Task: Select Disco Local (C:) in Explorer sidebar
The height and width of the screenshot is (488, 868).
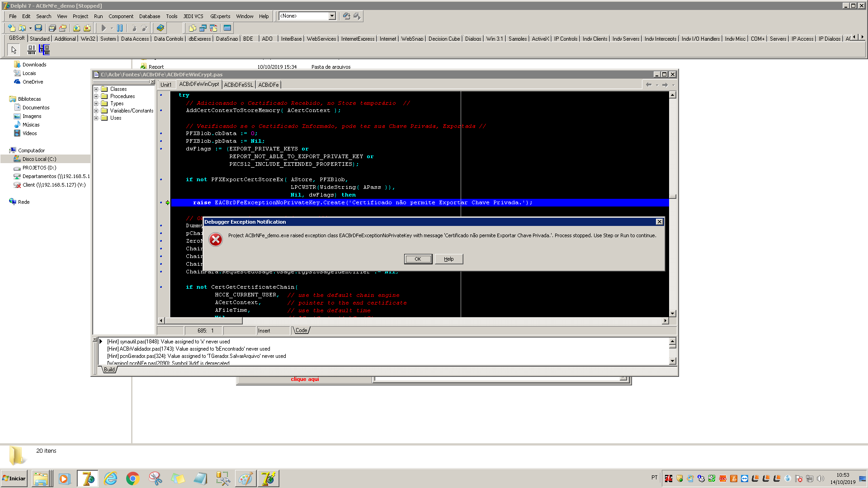Action: click(39, 159)
